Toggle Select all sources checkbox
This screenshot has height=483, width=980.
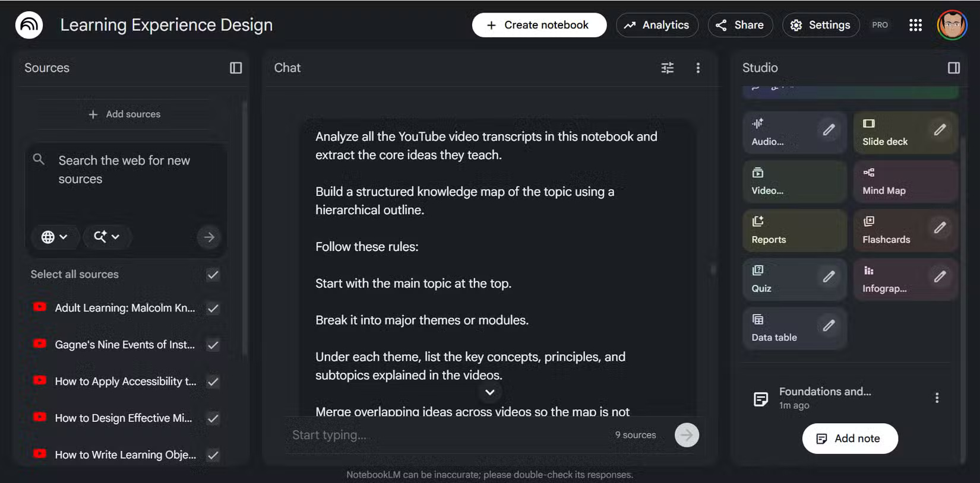[x=213, y=274]
